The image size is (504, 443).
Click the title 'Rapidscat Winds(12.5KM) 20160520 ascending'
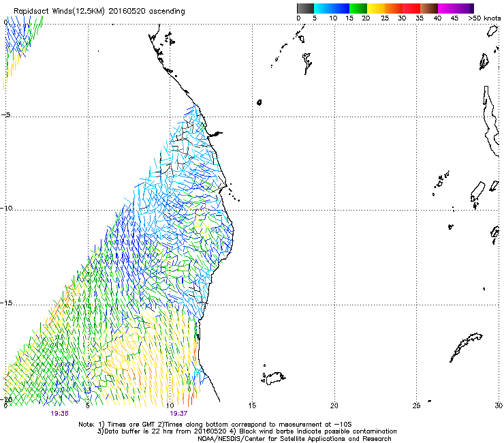[x=99, y=12]
